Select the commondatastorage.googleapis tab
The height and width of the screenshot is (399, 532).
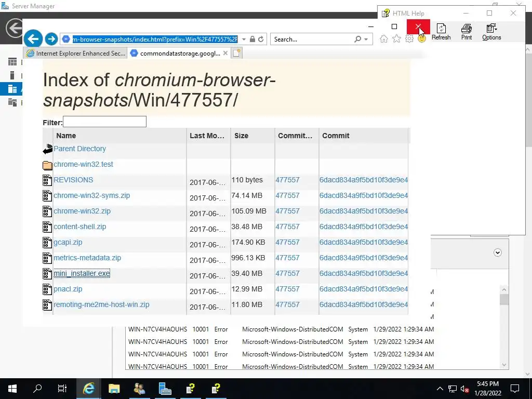[176, 54]
